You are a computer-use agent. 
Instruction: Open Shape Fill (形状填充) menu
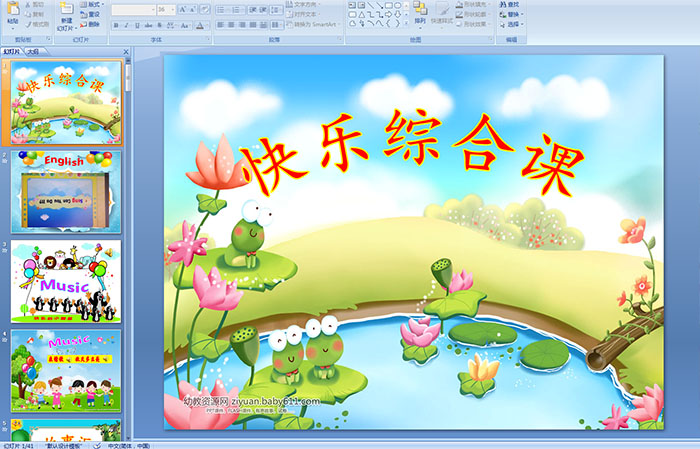[472, 4]
